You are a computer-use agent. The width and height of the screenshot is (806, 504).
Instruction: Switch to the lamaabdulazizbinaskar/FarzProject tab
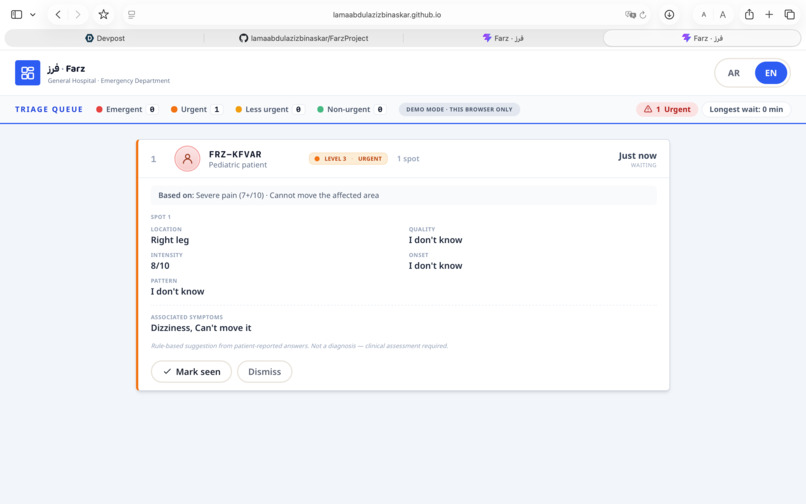[x=304, y=38]
